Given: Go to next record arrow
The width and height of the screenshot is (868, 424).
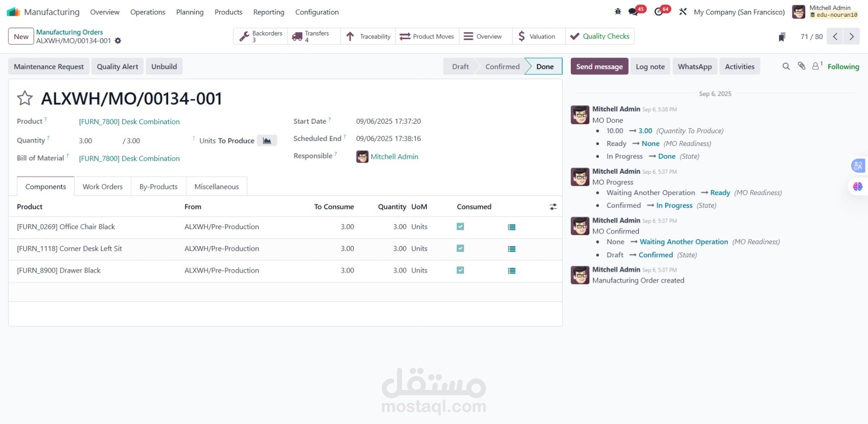Looking at the screenshot, I should coord(852,37).
